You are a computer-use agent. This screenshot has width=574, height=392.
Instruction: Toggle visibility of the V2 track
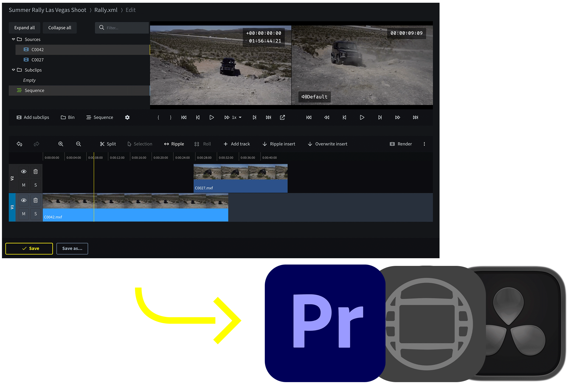pos(24,171)
